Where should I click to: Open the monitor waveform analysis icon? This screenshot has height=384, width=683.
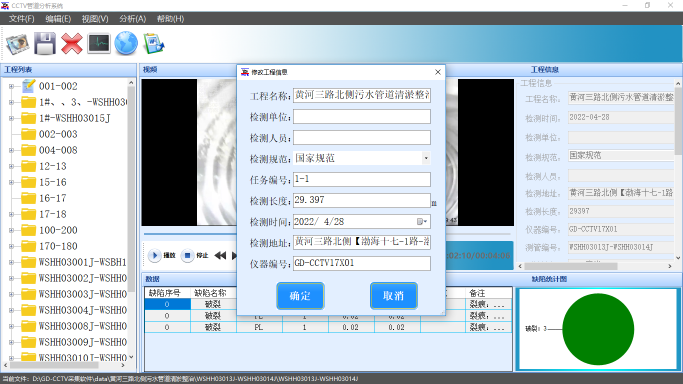(99, 44)
